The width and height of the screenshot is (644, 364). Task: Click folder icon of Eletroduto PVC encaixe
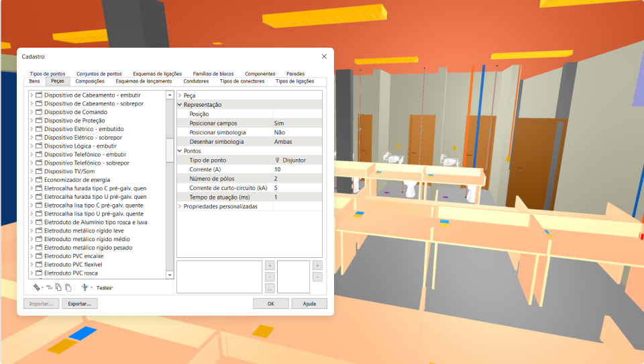coord(39,256)
